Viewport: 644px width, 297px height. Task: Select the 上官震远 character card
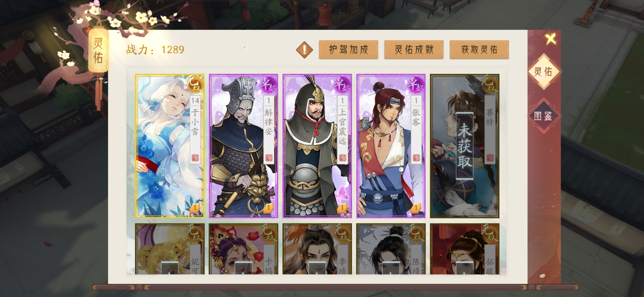coord(317,146)
